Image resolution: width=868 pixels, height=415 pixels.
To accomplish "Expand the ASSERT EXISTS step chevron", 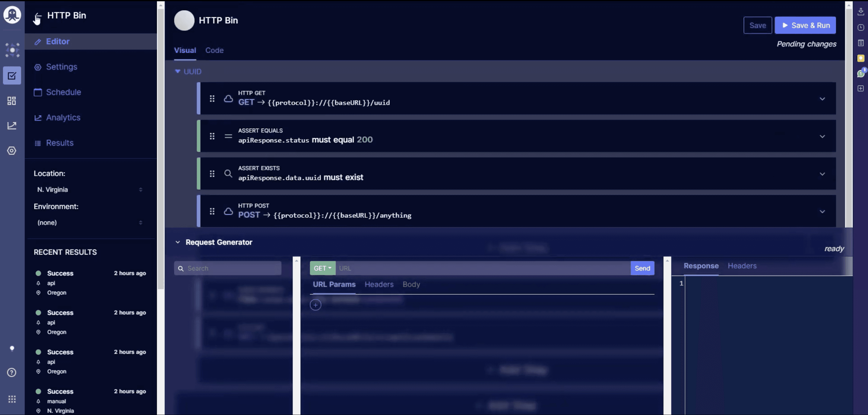I will tap(822, 174).
